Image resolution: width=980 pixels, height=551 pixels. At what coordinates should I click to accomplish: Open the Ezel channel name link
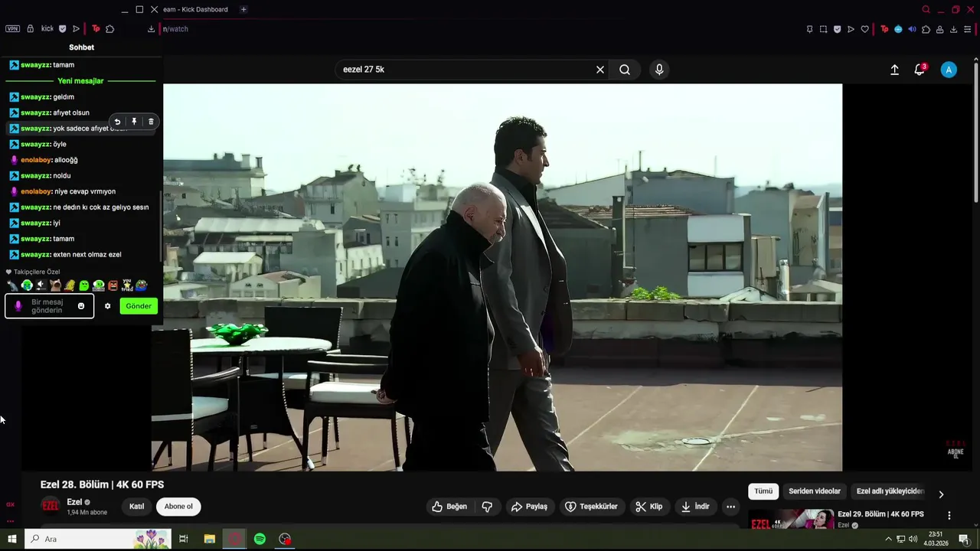pos(74,502)
